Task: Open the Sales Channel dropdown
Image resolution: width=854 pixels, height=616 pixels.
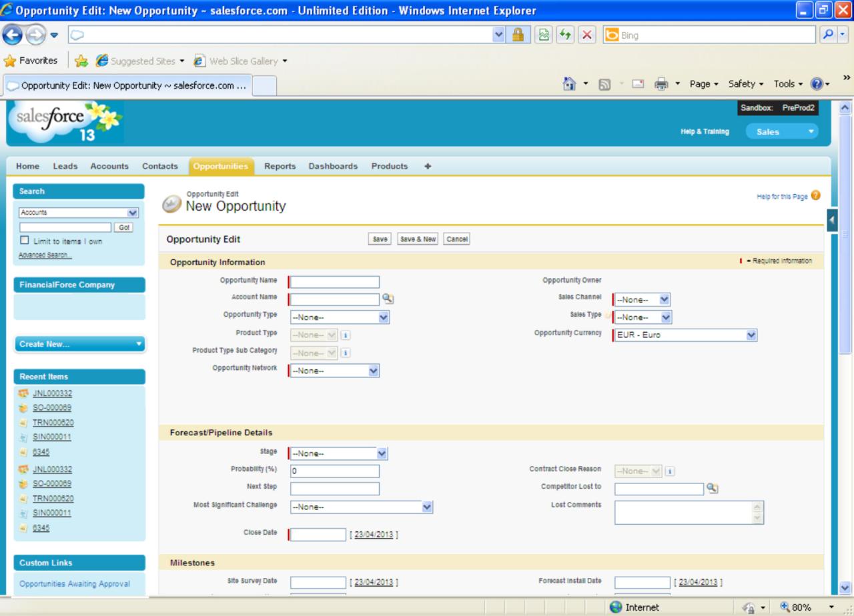Action: point(642,300)
